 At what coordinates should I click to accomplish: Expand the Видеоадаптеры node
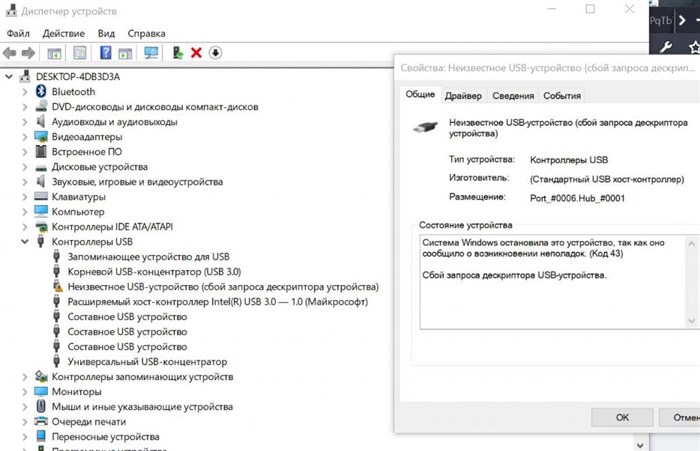click(x=25, y=137)
